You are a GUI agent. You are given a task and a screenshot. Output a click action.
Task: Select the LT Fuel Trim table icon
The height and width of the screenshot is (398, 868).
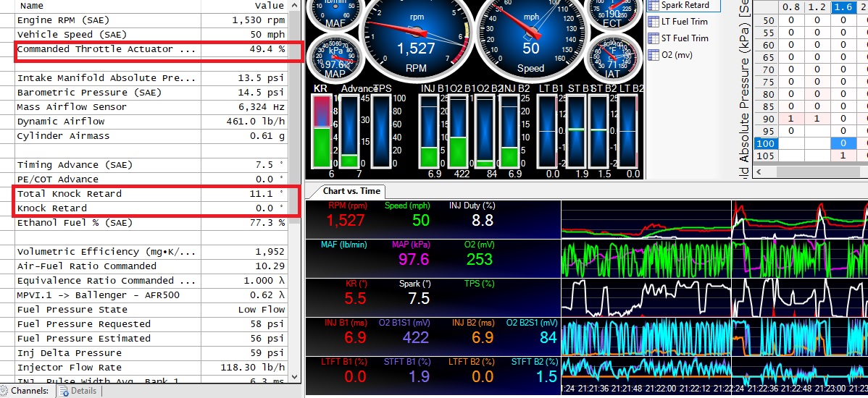coord(653,22)
